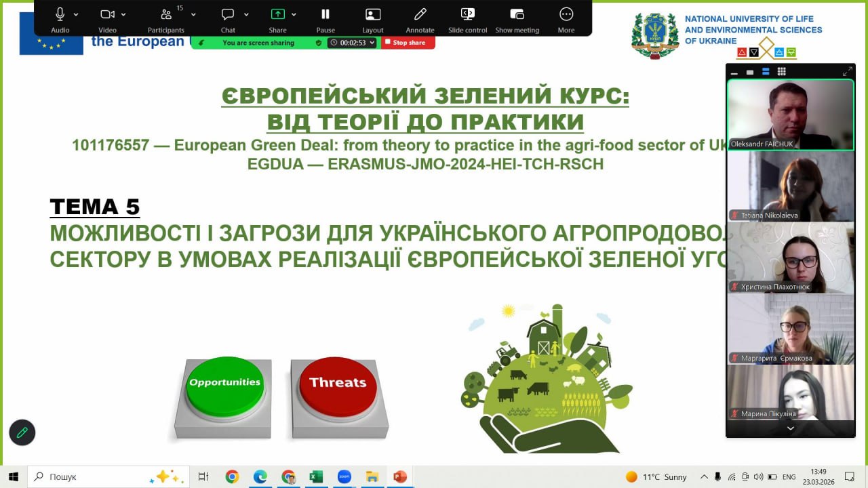Open volume control in the tray
Viewport: 868px width, 488px height.
pyautogui.click(x=758, y=476)
